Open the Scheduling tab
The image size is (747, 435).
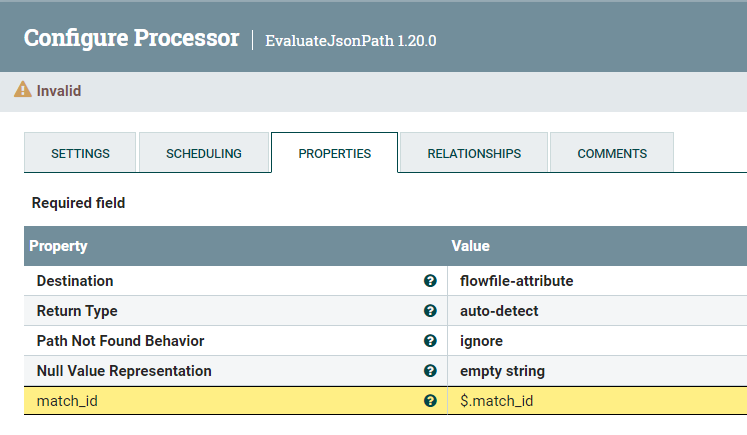click(x=204, y=154)
